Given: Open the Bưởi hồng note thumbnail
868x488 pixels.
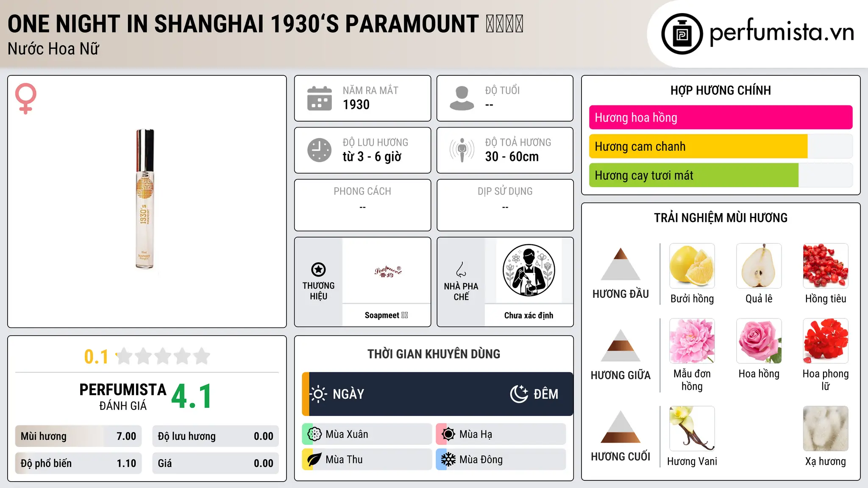Looking at the screenshot, I should 692,266.
